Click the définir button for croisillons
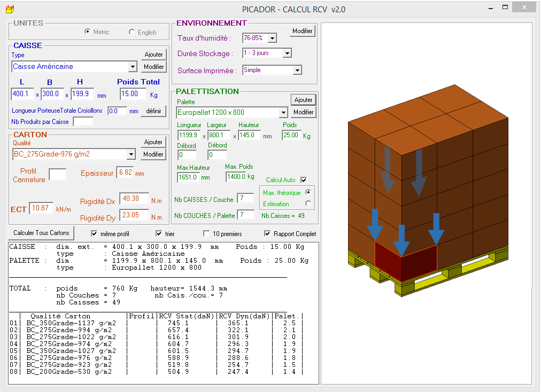 pos(153,111)
